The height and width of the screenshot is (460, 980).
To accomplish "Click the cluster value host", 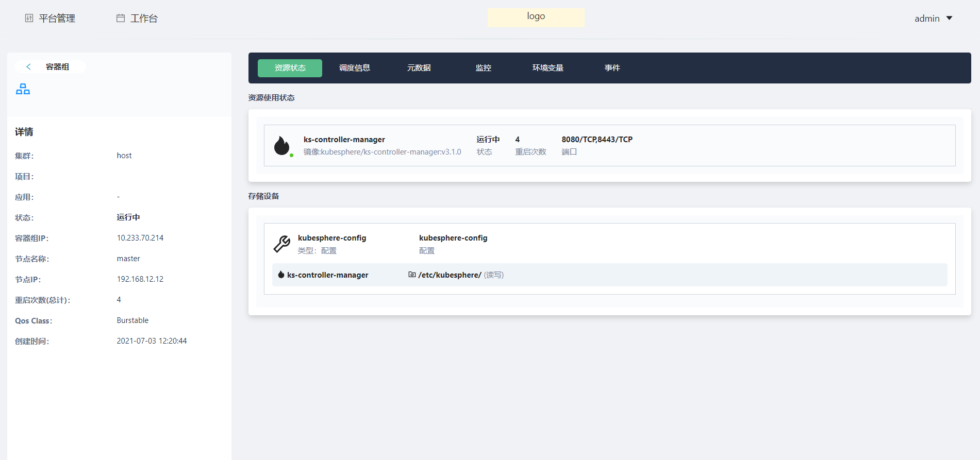I will coord(124,156).
